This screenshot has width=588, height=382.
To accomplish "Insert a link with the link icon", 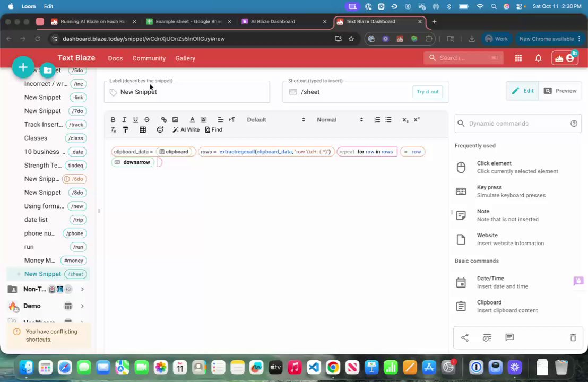I will [x=164, y=119].
